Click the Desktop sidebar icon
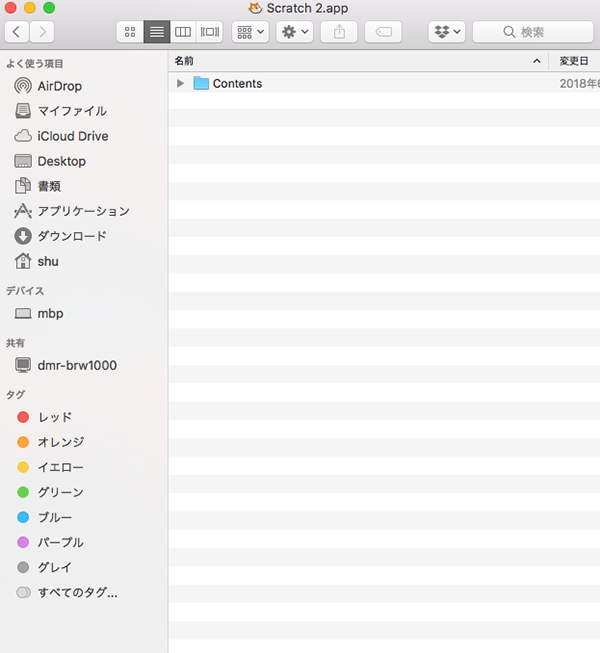 23,161
